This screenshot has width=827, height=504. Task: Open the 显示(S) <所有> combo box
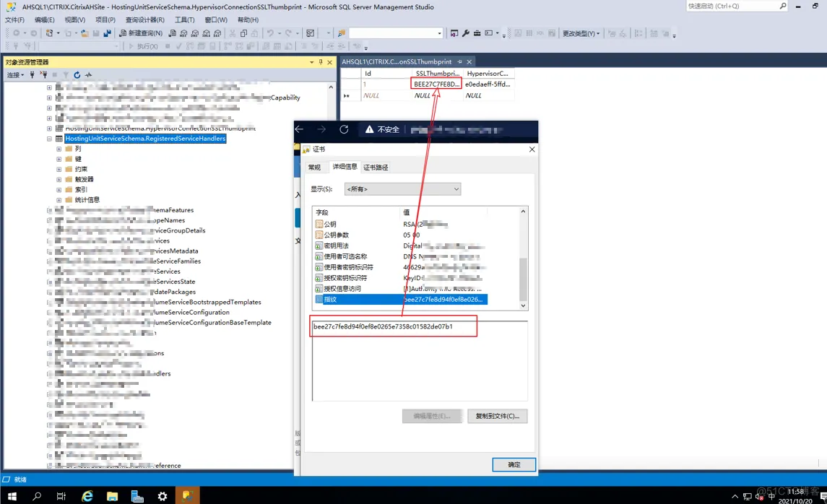402,189
